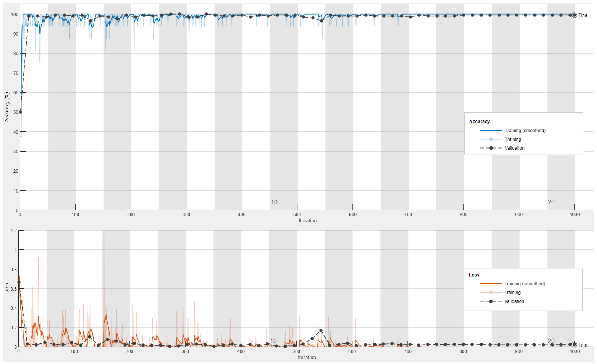Click the Loss y-axis label
The height and width of the screenshot is (364, 597).
pos(7,288)
